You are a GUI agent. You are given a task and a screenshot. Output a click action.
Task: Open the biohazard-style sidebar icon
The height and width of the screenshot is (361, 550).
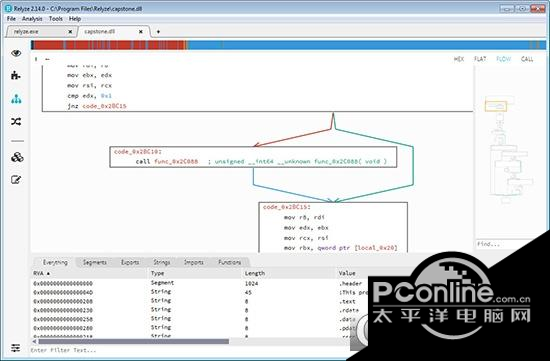17,157
